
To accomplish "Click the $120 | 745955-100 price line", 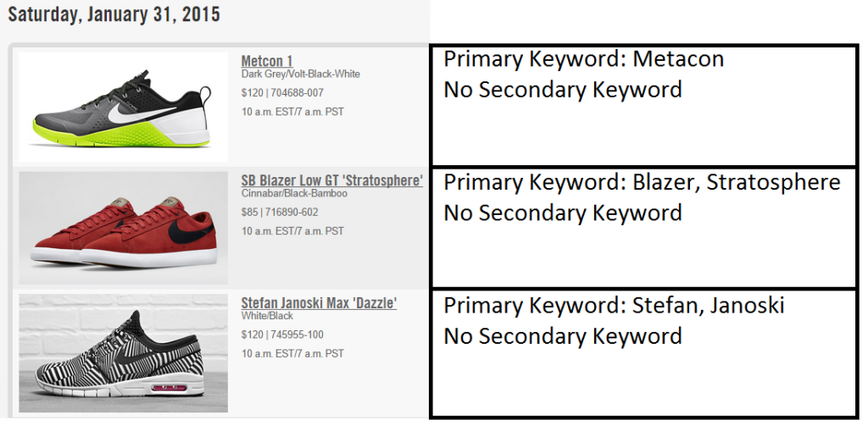I will pyautogui.click(x=282, y=335).
